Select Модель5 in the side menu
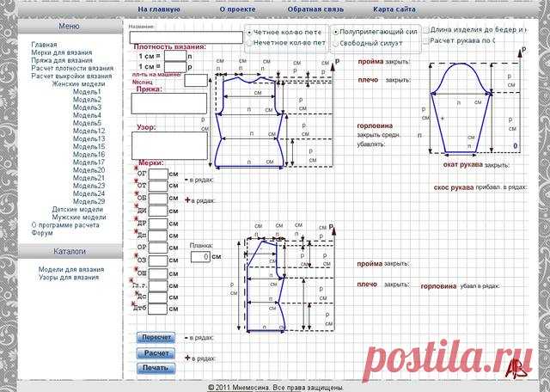 tap(87, 123)
